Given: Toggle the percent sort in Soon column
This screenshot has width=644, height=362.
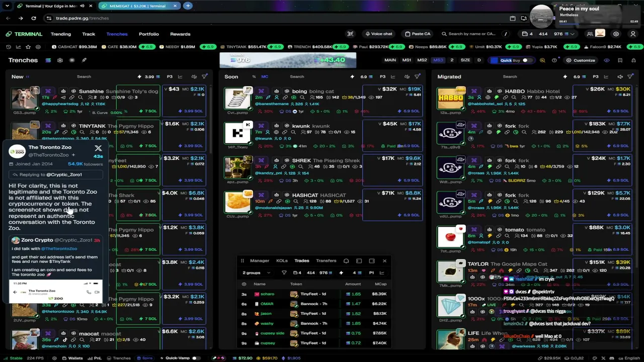Looking at the screenshot, I should click(x=254, y=77).
